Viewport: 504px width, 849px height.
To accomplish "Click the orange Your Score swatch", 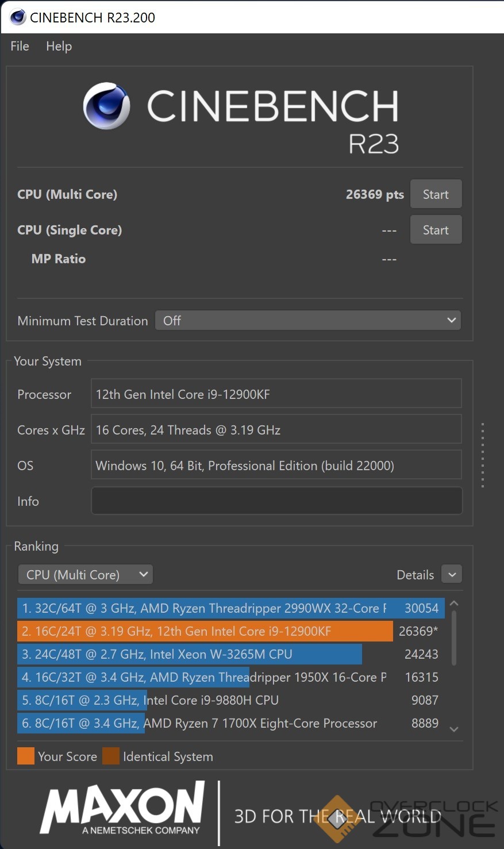I will click(x=26, y=756).
